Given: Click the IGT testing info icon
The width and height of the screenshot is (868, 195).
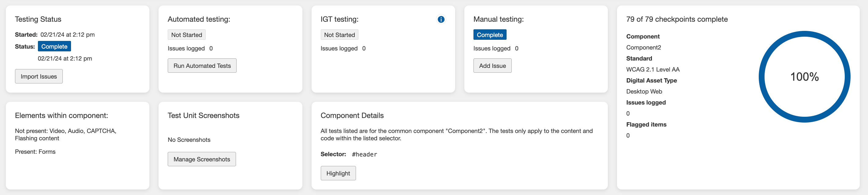Looking at the screenshot, I should pyautogui.click(x=441, y=20).
